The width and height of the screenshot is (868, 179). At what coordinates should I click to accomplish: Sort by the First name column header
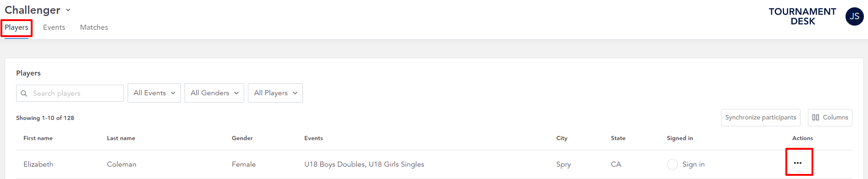click(38, 138)
